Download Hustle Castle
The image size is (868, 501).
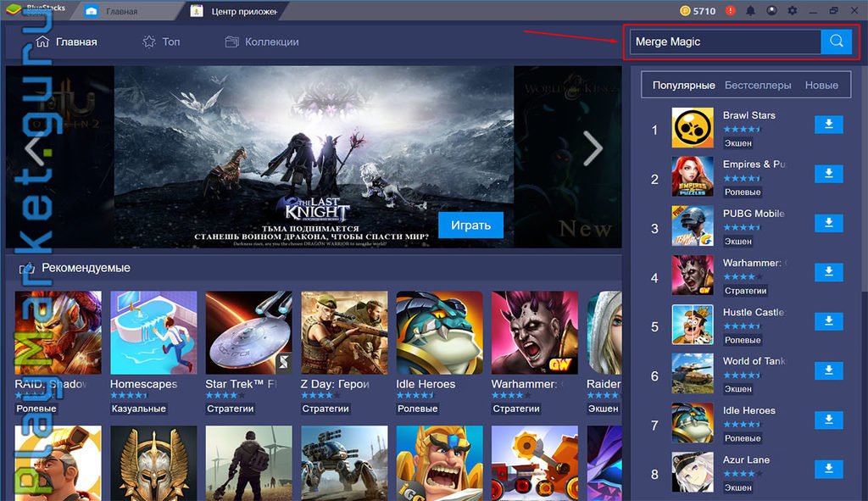click(x=829, y=320)
